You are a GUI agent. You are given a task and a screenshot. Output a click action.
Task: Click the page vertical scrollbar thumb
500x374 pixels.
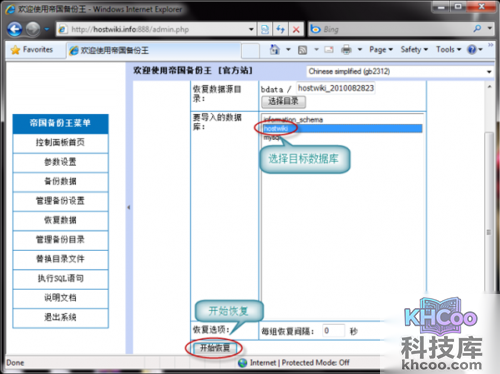(489, 213)
